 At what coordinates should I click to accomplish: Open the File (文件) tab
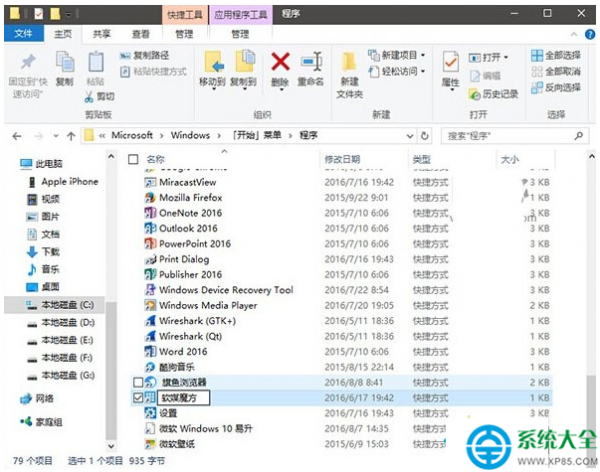pos(24,34)
